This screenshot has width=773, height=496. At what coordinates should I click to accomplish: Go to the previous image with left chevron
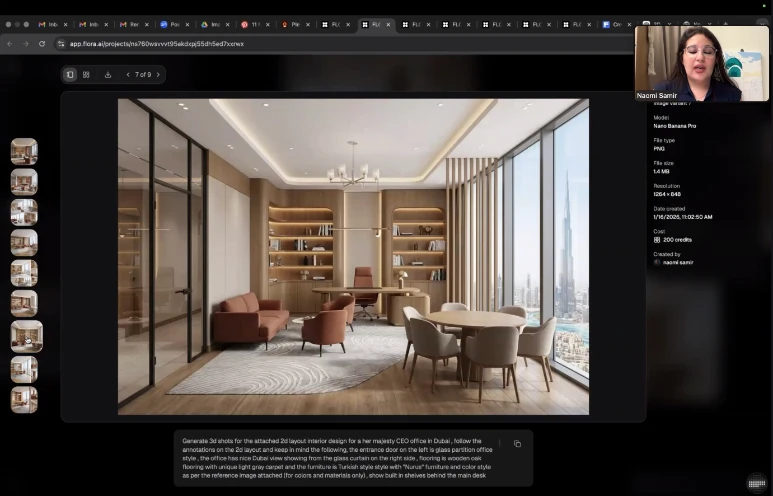pos(128,74)
